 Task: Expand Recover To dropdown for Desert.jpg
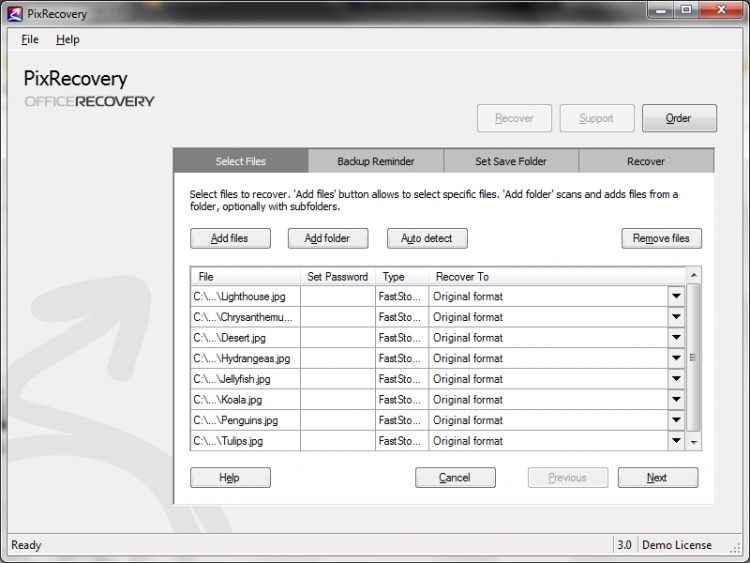pyautogui.click(x=676, y=338)
